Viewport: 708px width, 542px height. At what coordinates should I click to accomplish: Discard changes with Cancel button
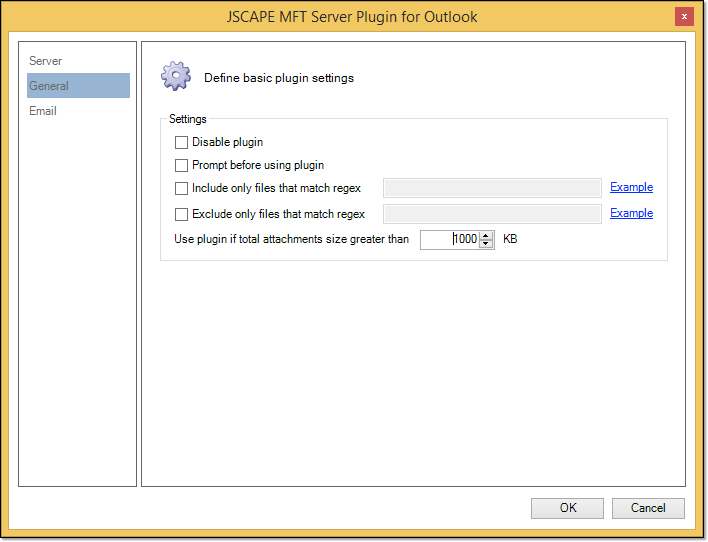(648, 508)
